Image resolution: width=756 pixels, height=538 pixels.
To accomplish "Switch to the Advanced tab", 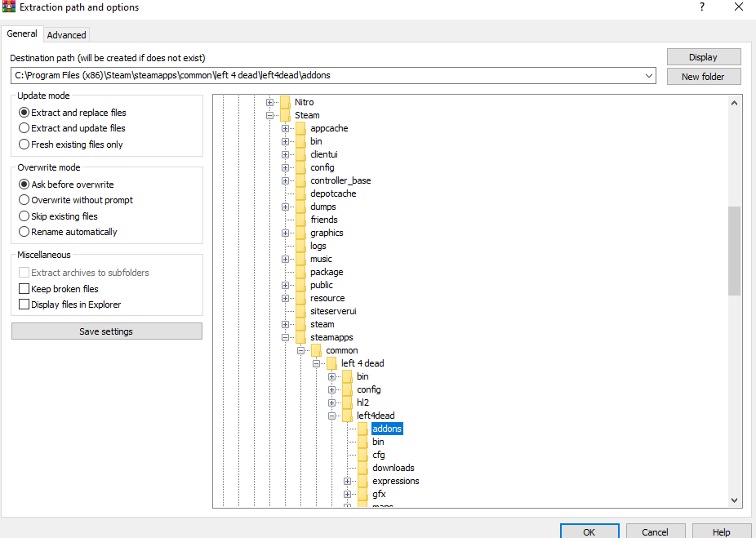I will (x=66, y=35).
